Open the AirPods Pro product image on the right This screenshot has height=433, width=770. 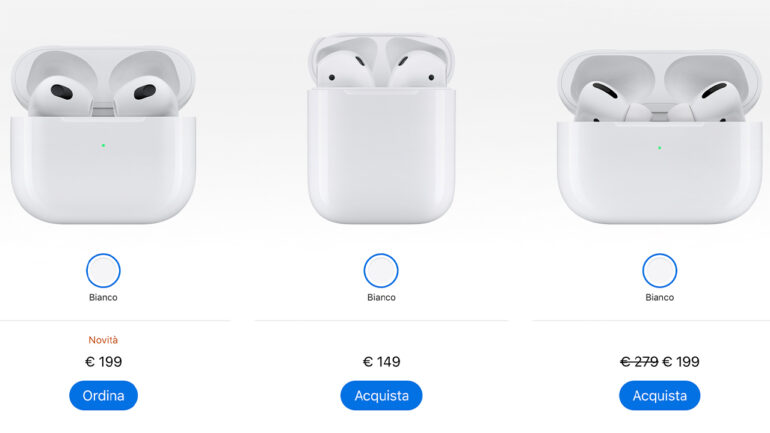point(660,136)
